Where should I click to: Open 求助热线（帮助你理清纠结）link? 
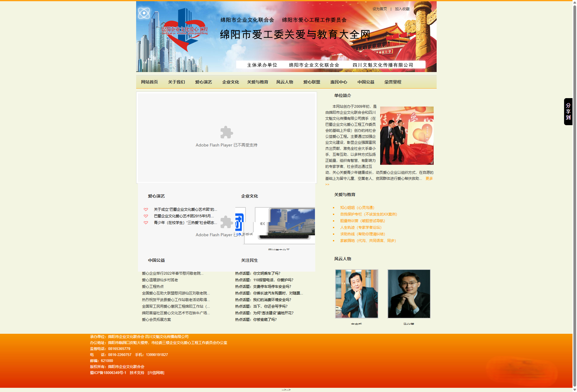click(x=362, y=234)
